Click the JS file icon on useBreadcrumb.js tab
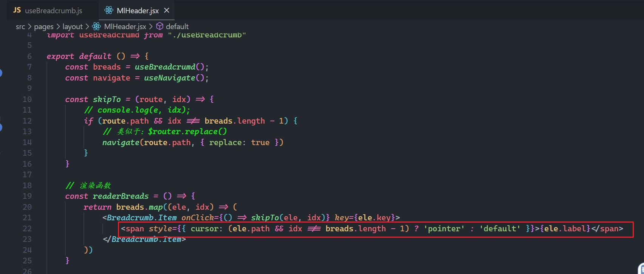 tap(17, 10)
